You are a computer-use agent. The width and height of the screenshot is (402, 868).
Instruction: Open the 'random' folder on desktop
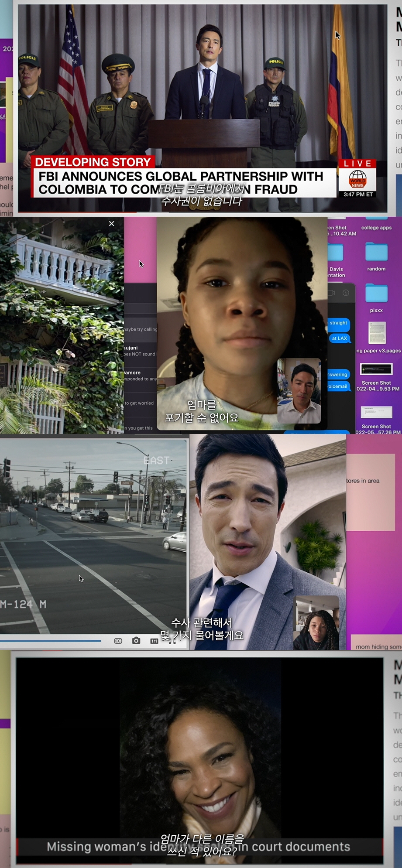pos(376,253)
